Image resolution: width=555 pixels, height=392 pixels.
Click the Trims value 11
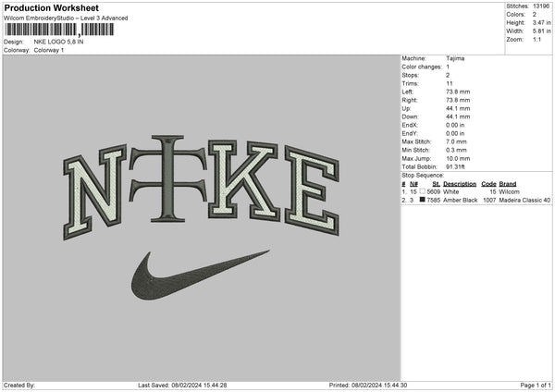450,83
